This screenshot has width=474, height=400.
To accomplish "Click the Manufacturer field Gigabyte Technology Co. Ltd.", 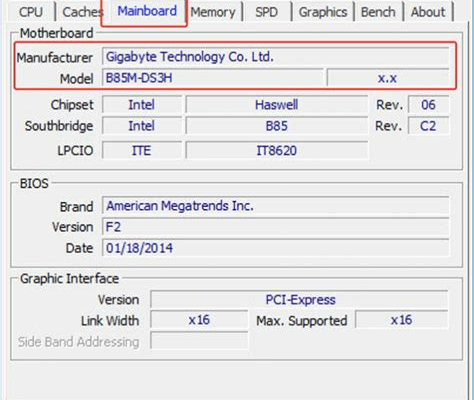I will pos(276,57).
